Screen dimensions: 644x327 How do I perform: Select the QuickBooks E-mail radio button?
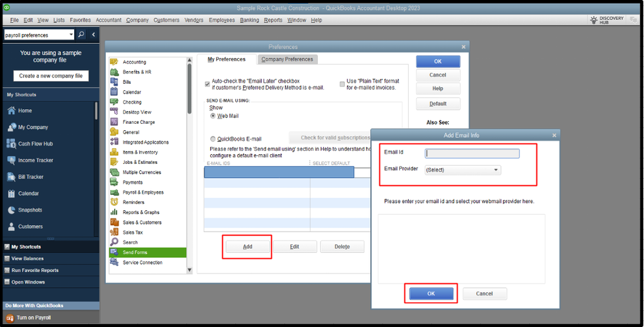(x=213, y=139)
